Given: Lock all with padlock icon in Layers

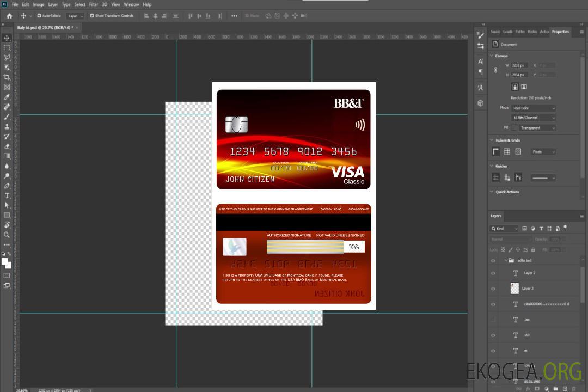Looking at the screenshot, I should (533, 249).
